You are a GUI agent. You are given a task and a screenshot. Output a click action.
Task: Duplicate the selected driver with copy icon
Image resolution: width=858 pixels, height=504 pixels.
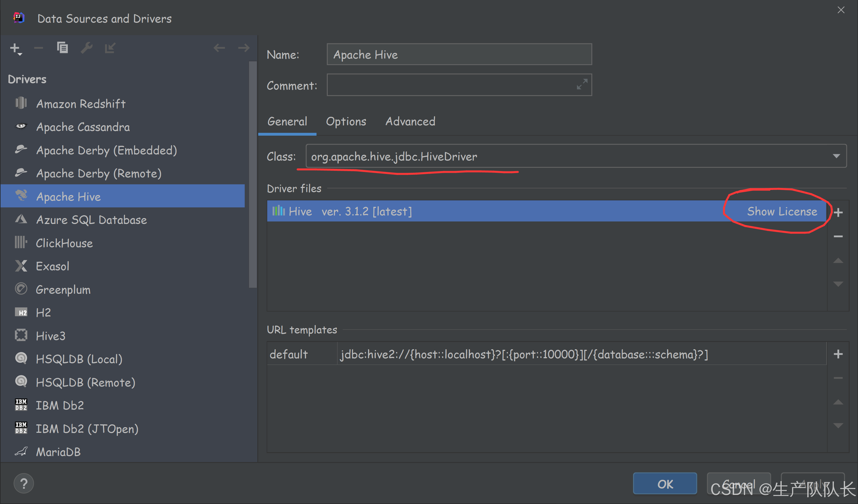pyautogui.click(x=62, y=48)
